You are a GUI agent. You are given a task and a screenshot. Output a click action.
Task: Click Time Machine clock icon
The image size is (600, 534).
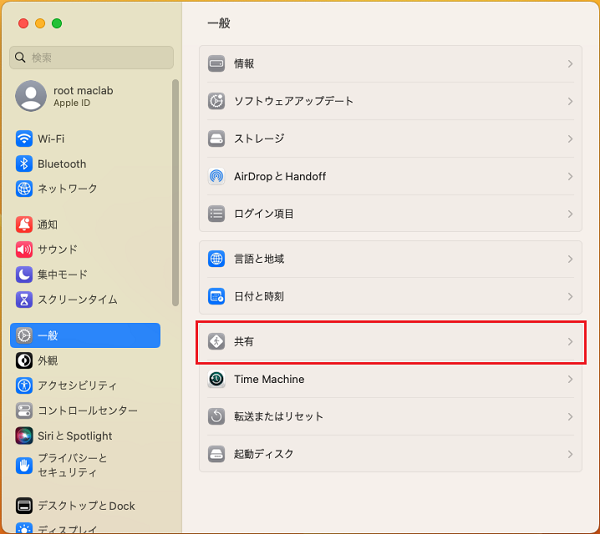click(216, 379)
